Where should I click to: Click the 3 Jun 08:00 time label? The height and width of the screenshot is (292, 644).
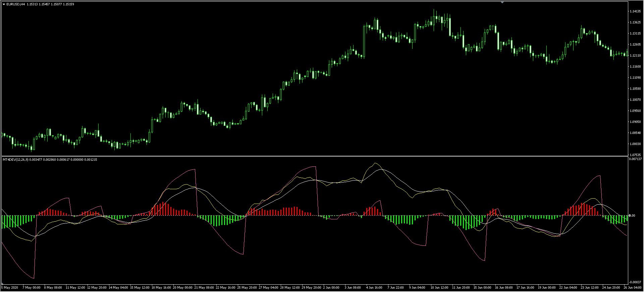pyautogui.click(x=353, y=288)
